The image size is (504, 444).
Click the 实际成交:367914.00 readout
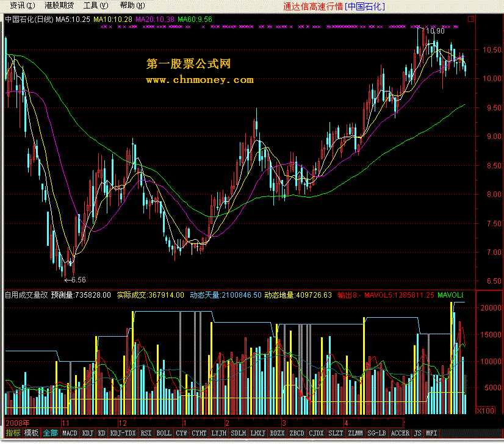point(151,295)
